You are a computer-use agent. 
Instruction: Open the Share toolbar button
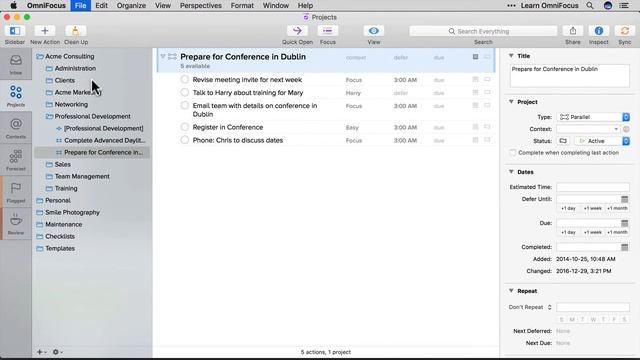573,31
